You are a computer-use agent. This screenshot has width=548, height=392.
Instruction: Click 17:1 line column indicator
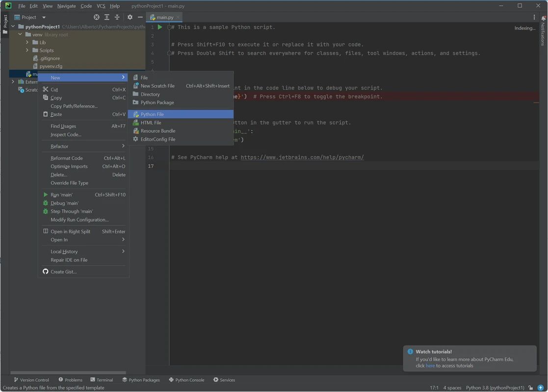coord(434,388)
